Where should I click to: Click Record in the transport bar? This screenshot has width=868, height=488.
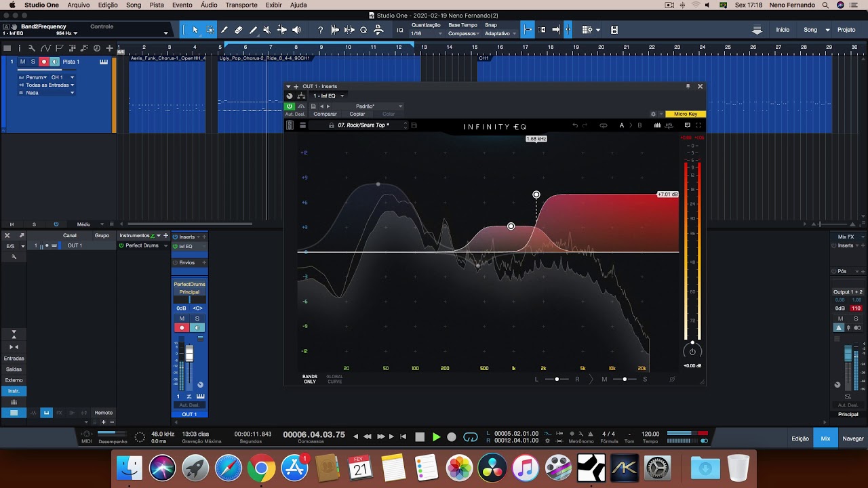click(452, 437)
